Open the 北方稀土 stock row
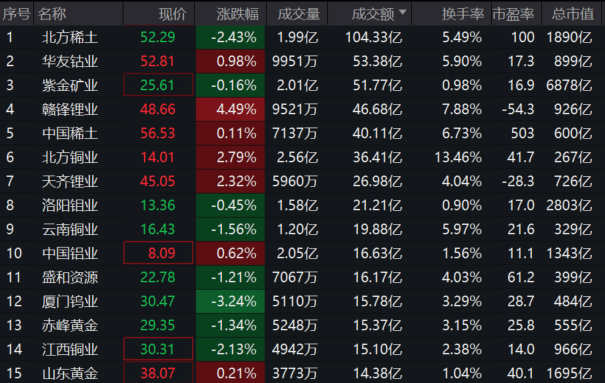605x383 pixels. coord(302,37)
